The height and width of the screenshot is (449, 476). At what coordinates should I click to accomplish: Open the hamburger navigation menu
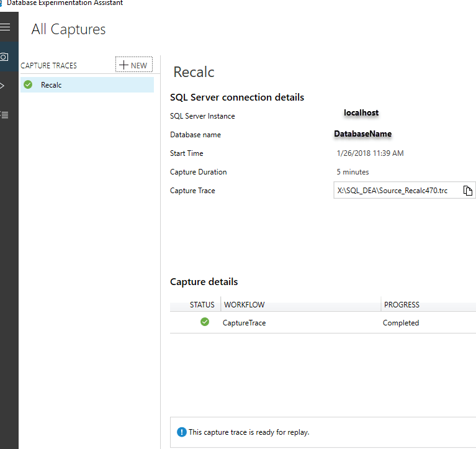pyautogui.click(x=6, y=27)
